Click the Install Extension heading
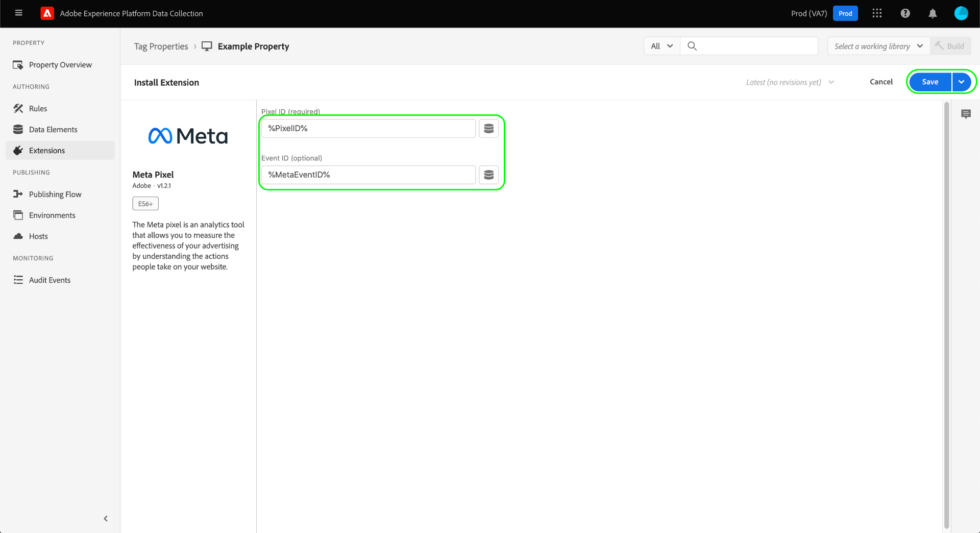980x533 pixels. pos(166,82)
